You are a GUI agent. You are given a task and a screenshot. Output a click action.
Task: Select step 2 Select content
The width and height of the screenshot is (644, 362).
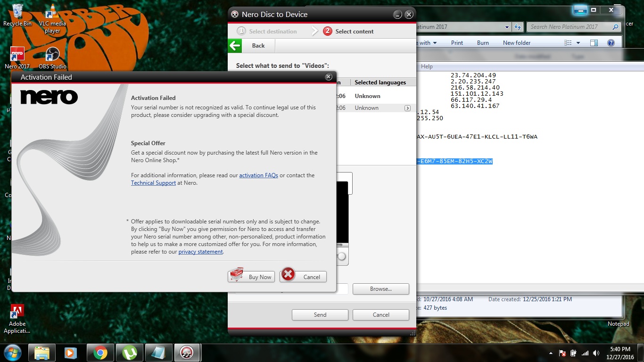pos(348,32)
